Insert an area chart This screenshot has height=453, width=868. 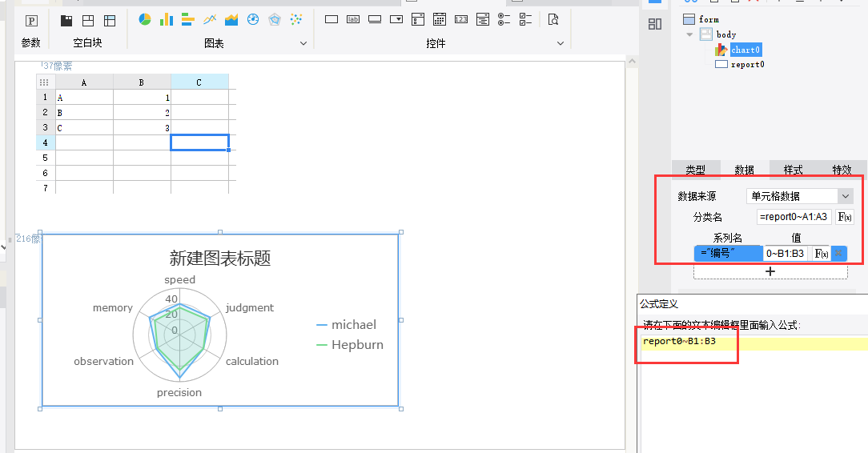[231, 20]
